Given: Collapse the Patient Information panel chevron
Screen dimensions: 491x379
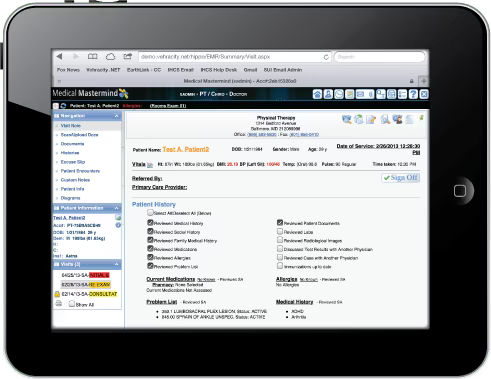Looking at the screenshot, I should pos(117,208).
